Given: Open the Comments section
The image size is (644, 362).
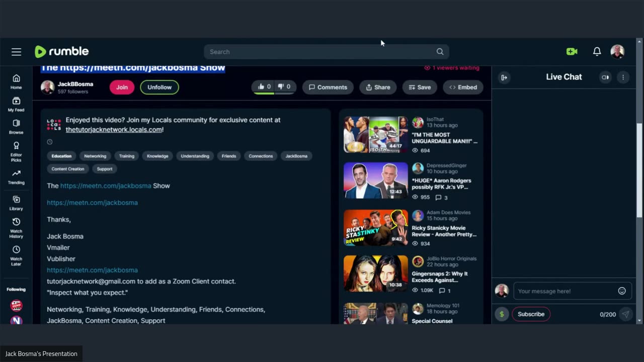Looking at the screenshot, I should point(328,87).
